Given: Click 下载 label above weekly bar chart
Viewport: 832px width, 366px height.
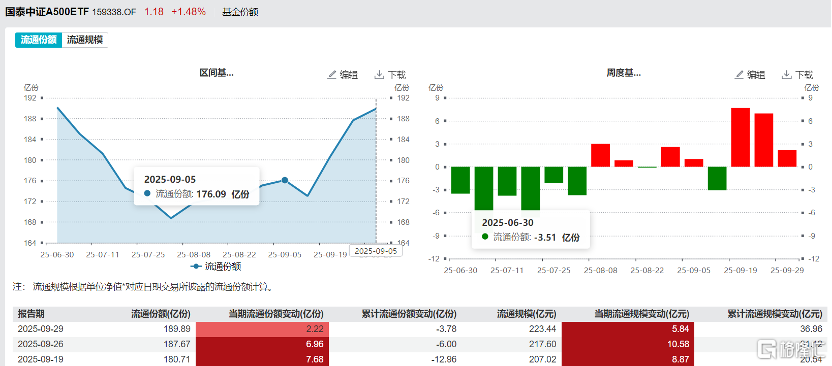Looking at the screenshot, I should [804, 75].
